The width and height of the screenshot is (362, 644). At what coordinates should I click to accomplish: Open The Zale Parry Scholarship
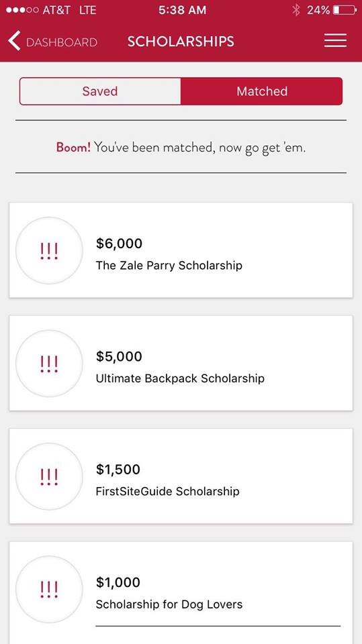click(169, 266)
